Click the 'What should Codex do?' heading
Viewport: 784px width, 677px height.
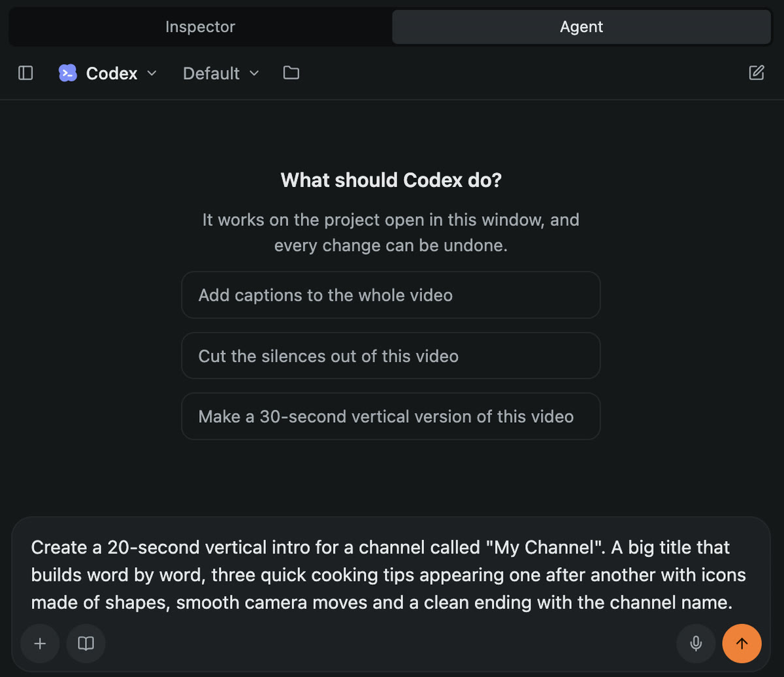tap(391, 180)
